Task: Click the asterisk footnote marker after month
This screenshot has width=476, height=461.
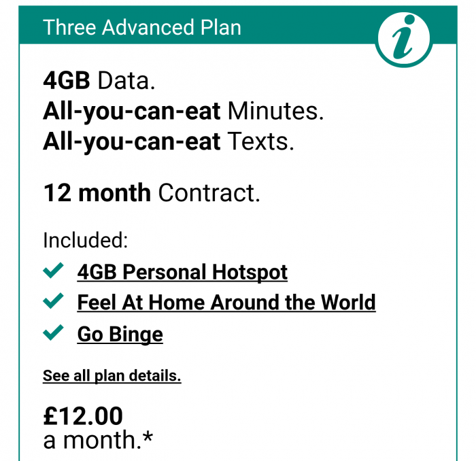Action: (148, 437)
